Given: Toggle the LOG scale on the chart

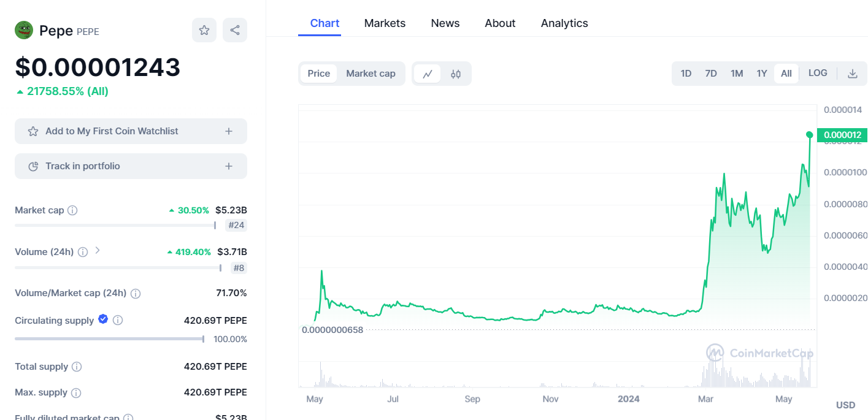Looking at the screenshot, I should (818, 73).
